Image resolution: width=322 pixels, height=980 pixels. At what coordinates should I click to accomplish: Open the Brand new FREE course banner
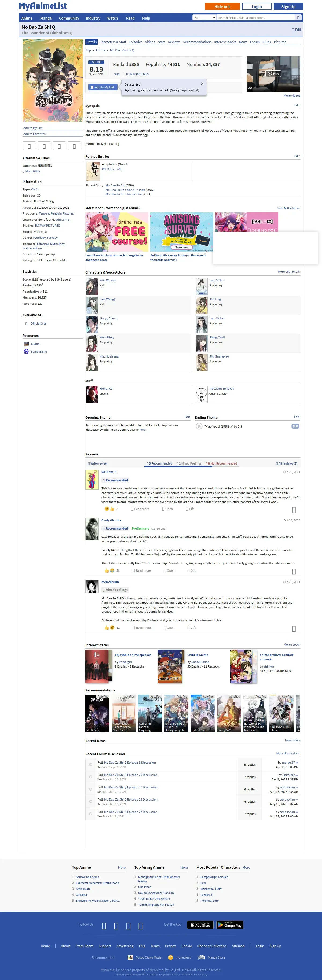(x=116, y=232)
